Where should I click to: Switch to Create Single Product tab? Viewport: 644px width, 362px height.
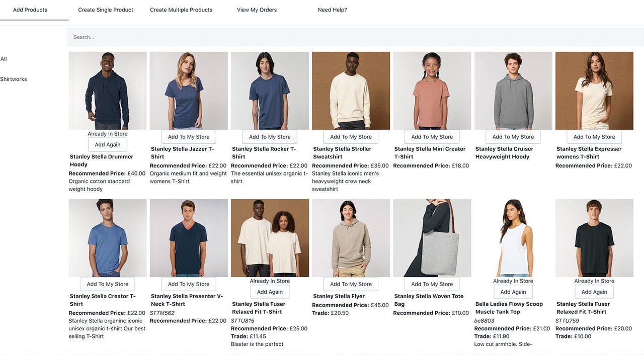106,10
